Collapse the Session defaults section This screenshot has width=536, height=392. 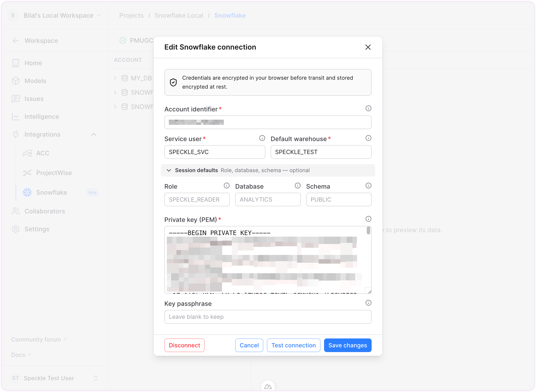point(268,170)
